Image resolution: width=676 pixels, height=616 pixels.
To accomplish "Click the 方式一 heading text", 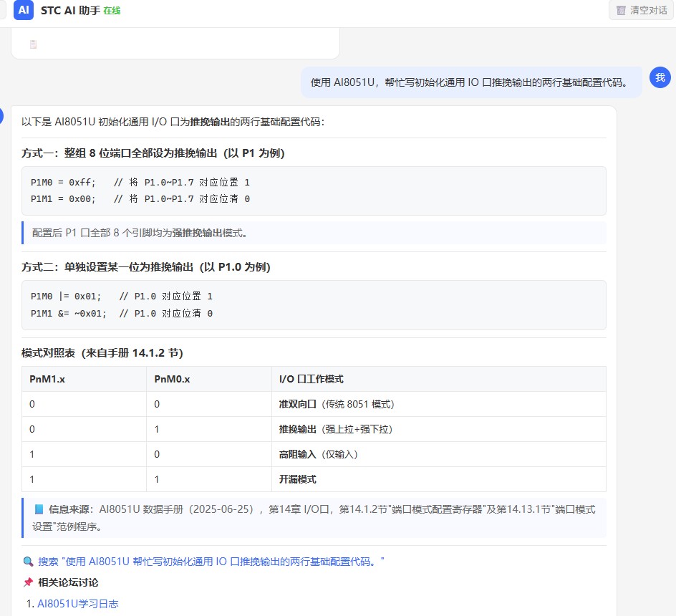I will (153, 153).
